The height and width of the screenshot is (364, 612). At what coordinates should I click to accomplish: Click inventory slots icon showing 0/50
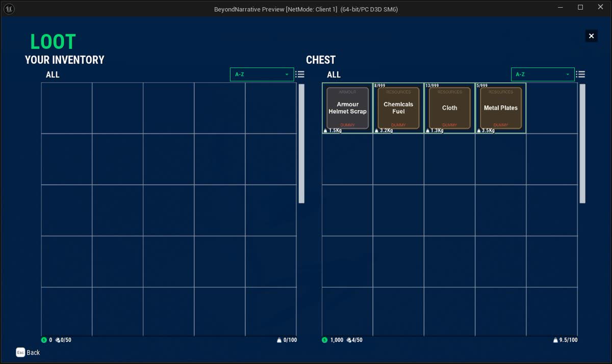[58, 340]
